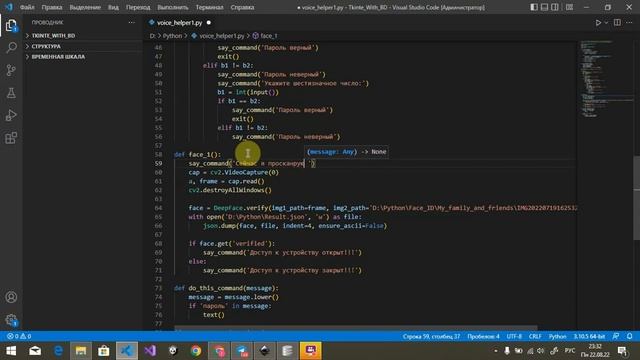Open the Переход menu

[x=138, y=7]
